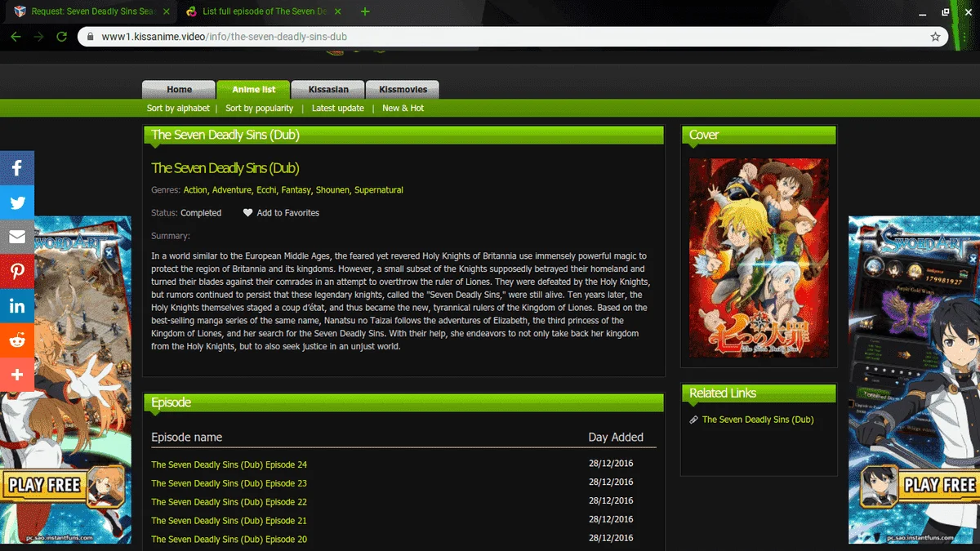Go back with browser back arrow
The height and width of the screenshot is (551, 980).
[16, 37]
